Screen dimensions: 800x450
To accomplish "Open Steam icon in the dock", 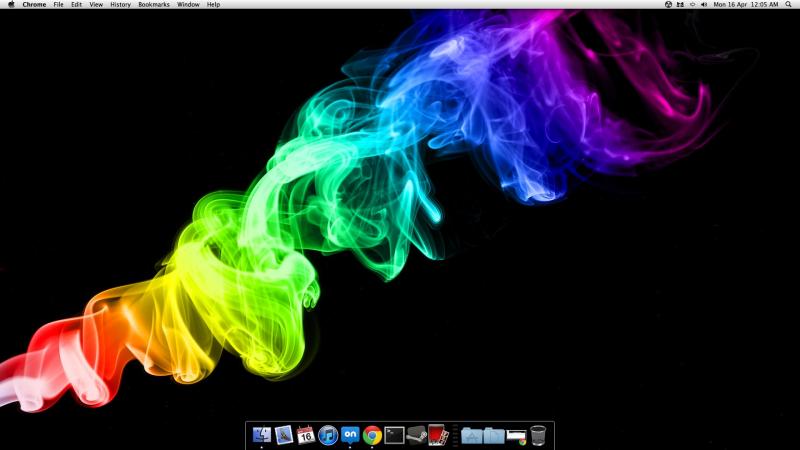I will pyautogui.click(x=416, y=435).
